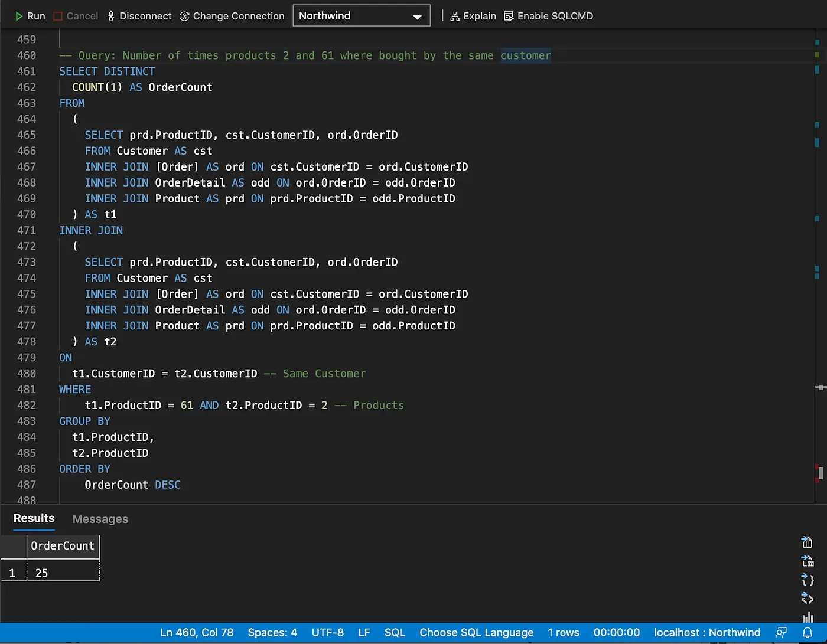Place cursor on the ') AS t2' line

(95, 342)
